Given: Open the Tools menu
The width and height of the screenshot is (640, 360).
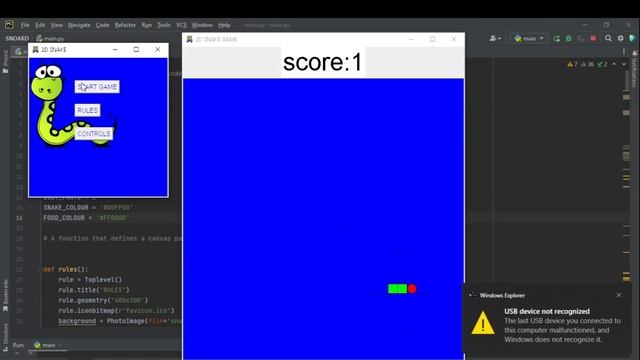Looking at the screenshot, I should pyautogui.click(x=164, y=25).
